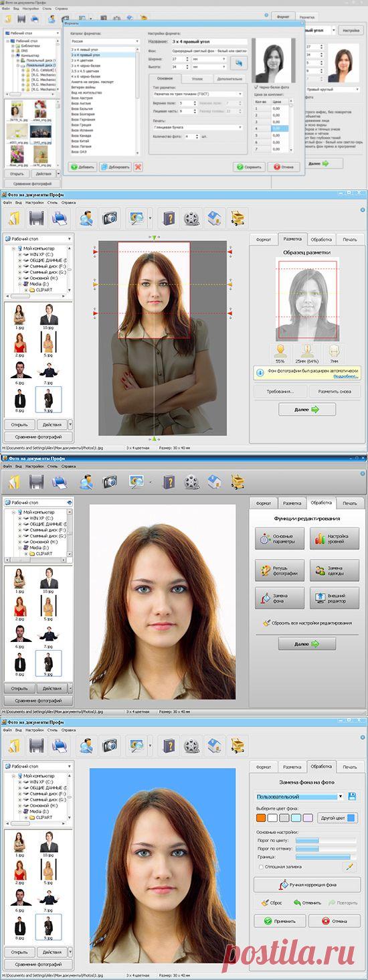This screenshot has width=368, height=980.
Task: Switch to the Дополнительно tab in formats dialog
Action: (229, 78)
